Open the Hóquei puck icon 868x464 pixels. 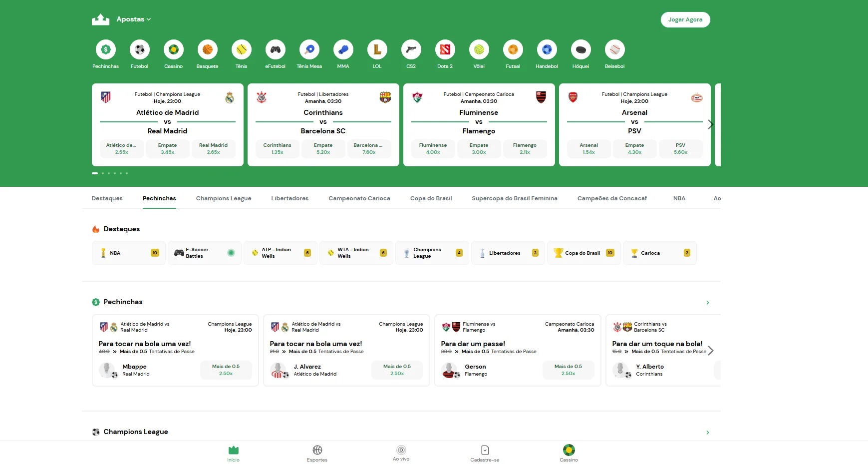tap(580, 49)
